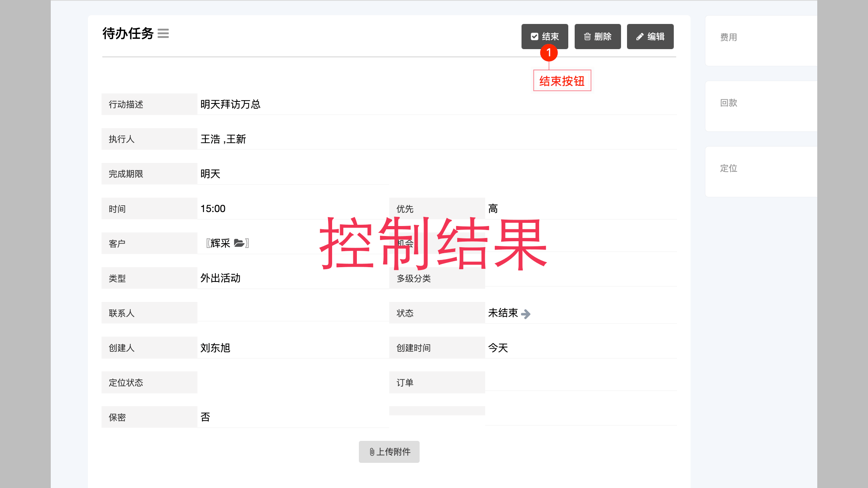Click creator name 刘东旭
This screenshot has width=868, height=488.
pyautogui.click(x=215, y=348)
